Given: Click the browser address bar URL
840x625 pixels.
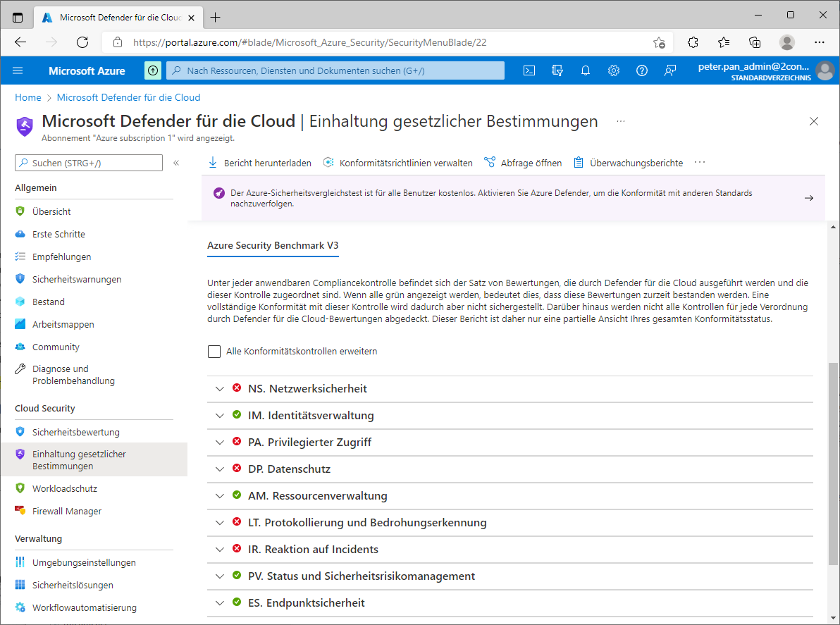Looking at the screenshot, I should tap(309, 42).
